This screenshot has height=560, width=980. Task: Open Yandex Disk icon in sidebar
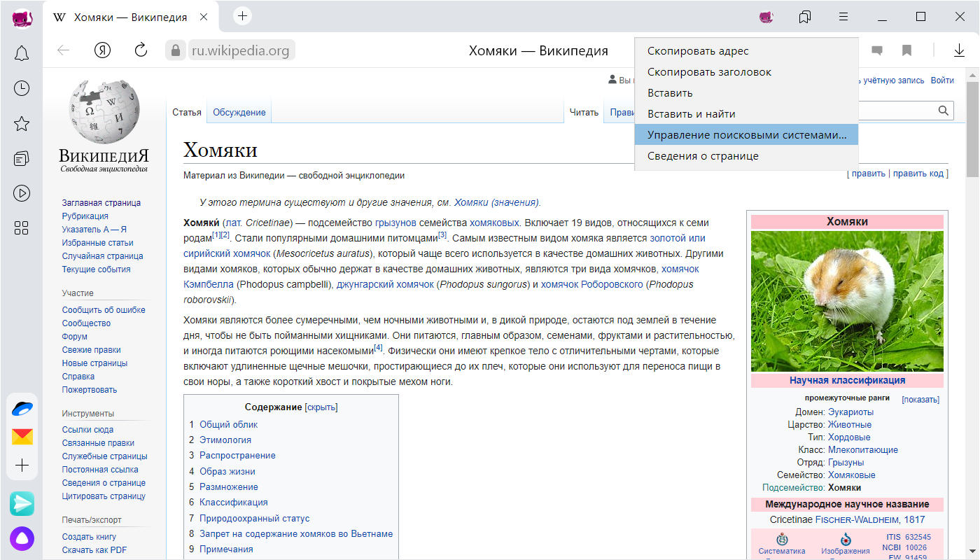pyautogui.click(x=22, y=409)
